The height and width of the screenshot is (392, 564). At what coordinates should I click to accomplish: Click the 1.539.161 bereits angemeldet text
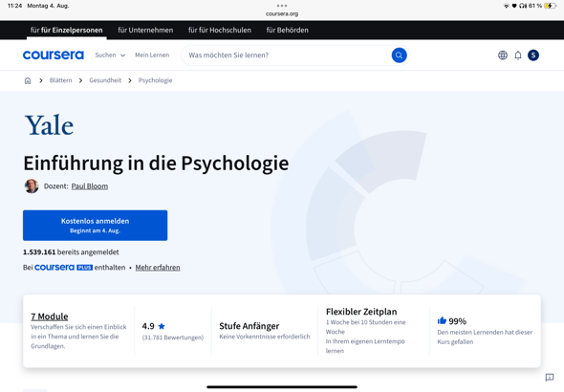tap(71, 251)
